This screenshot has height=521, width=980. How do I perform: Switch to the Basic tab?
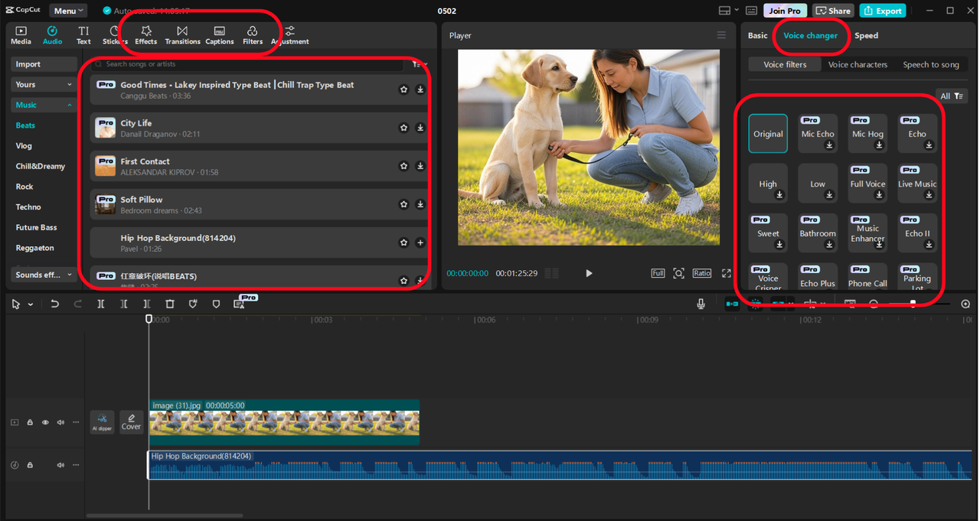click(x=758, y=35)
